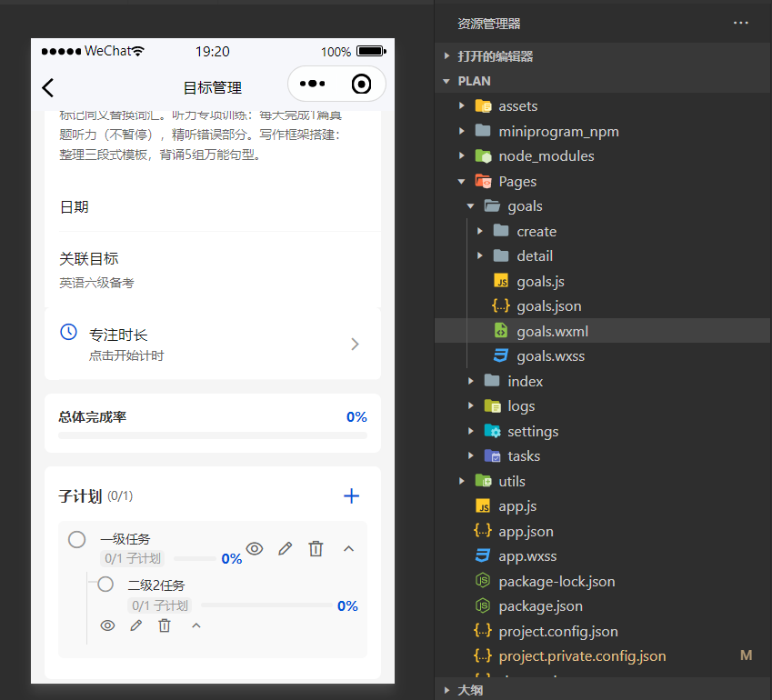The image size is (772, 700).
Task: Collapse the goals folder arrow
Action: [471, 205]
